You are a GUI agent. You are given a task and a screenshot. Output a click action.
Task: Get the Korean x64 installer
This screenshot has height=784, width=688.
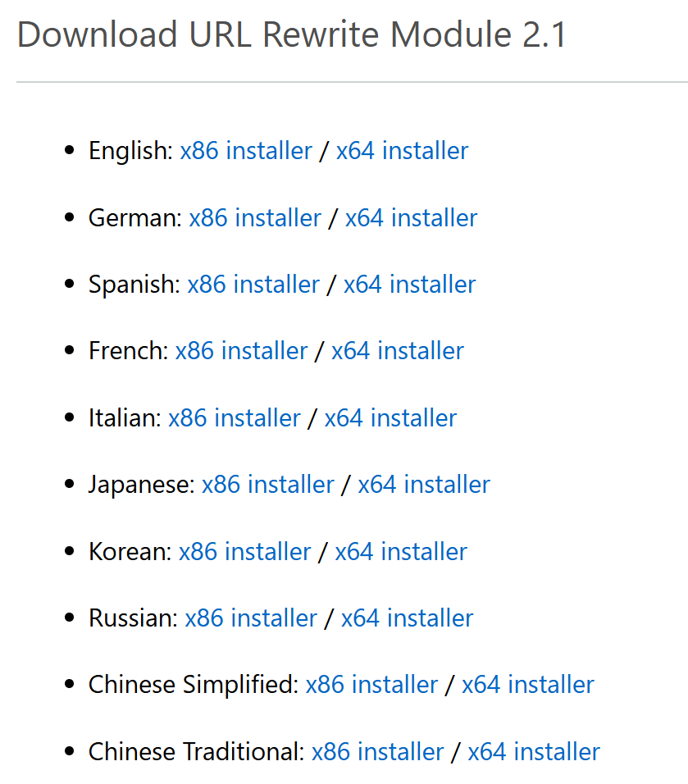pyautogui.click(x=401, y=551)
